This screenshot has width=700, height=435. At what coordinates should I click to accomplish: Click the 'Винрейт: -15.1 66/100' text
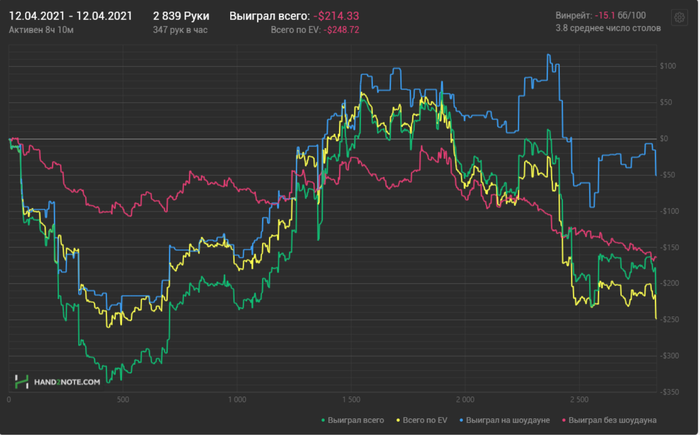click(600, 16)
